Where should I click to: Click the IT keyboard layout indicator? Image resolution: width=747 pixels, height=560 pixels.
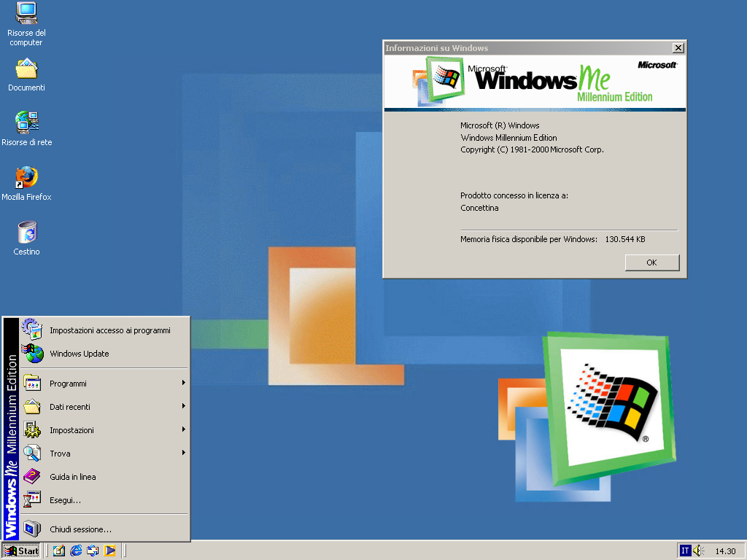tap(686, 551)
